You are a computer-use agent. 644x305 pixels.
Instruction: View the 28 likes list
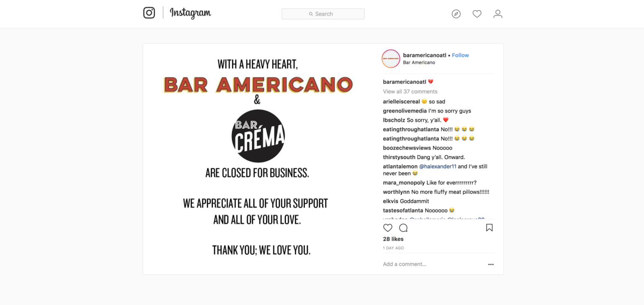pos(393,239)
